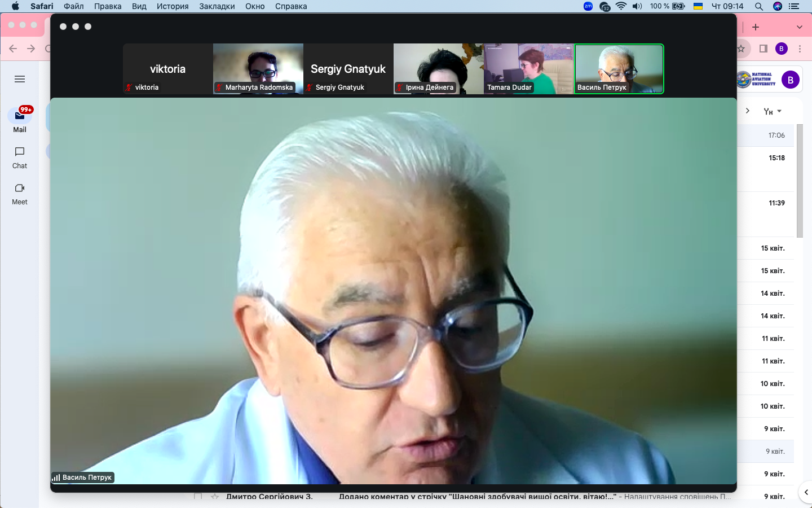Open the Закладки menu
Image resolution: width=812 pixels, height=508 pixels.
[x=217, y=6]
